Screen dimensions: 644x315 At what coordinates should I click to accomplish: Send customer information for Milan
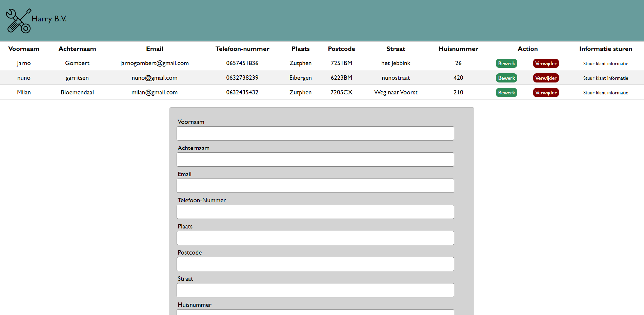[606, 93]
